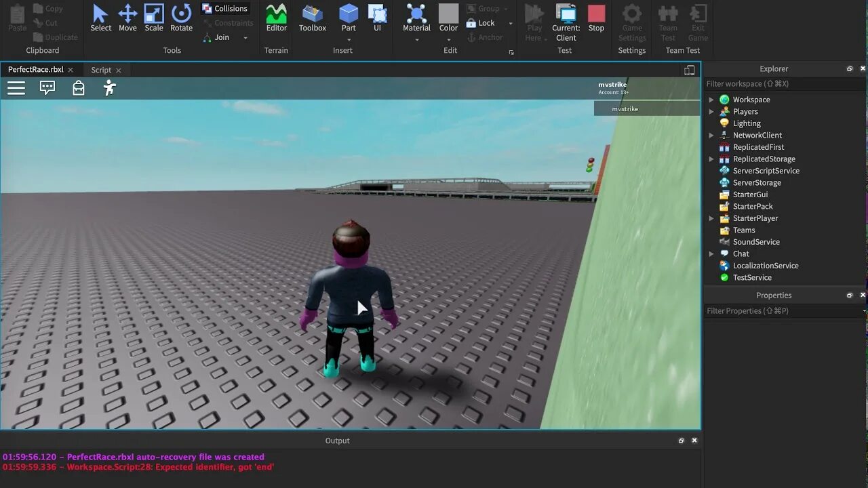Open the UI insert tool

pyautogui.click(x=377, y=18)
